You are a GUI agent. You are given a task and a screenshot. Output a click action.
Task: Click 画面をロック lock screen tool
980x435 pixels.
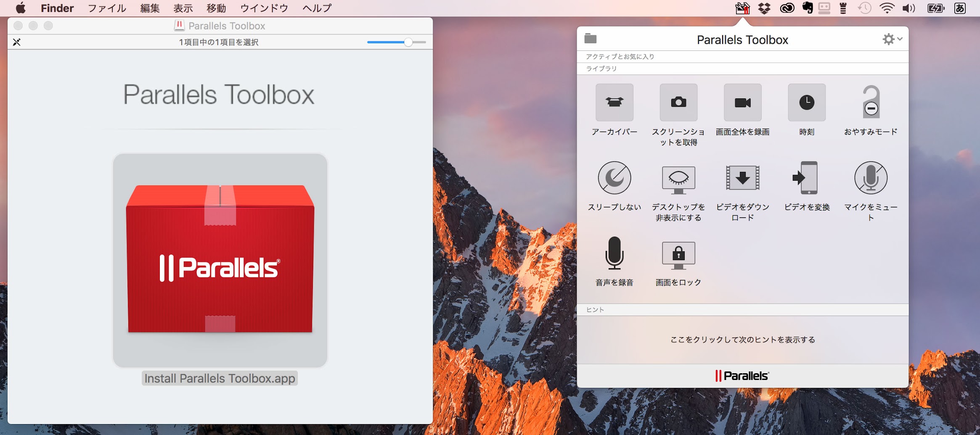pyautogui.click(x=678, y=255)
